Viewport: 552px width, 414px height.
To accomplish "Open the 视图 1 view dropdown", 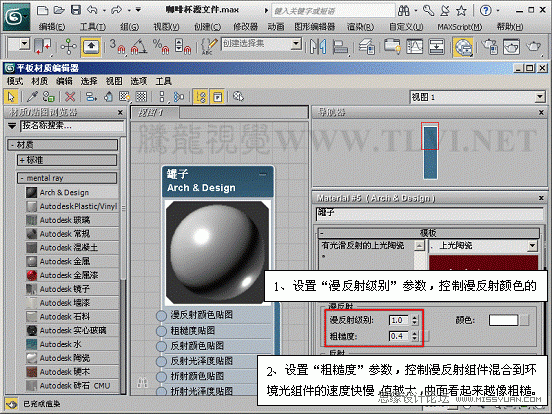I will 540,97.
